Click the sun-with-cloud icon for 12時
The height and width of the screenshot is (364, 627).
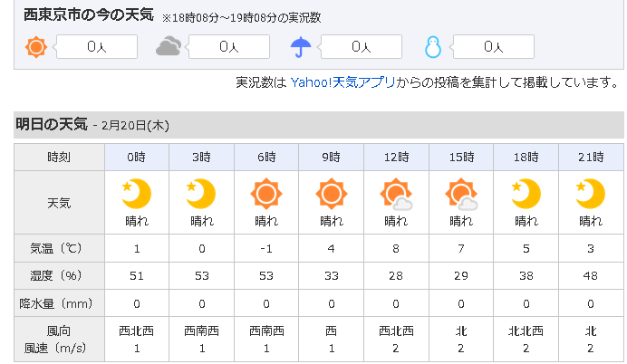(396, 194)
